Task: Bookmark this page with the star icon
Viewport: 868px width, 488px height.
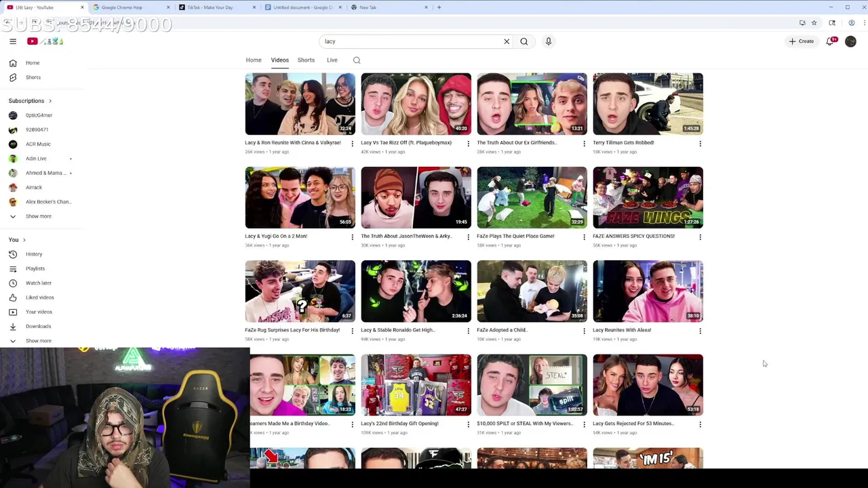Action: point(814,23)
